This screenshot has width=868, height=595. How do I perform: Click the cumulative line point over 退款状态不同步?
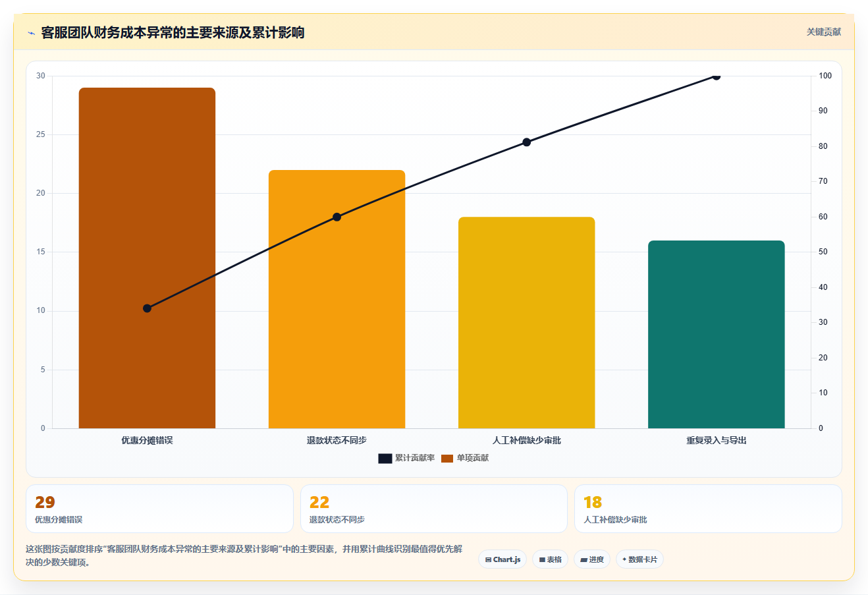[337, 217]
